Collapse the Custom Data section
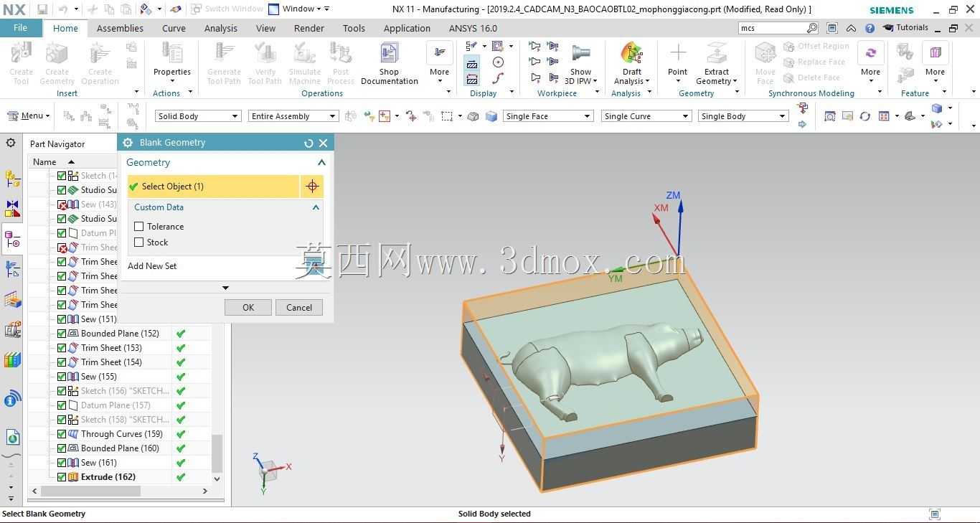The height and width of the screenshot is (523, 980). pos(316,207)
